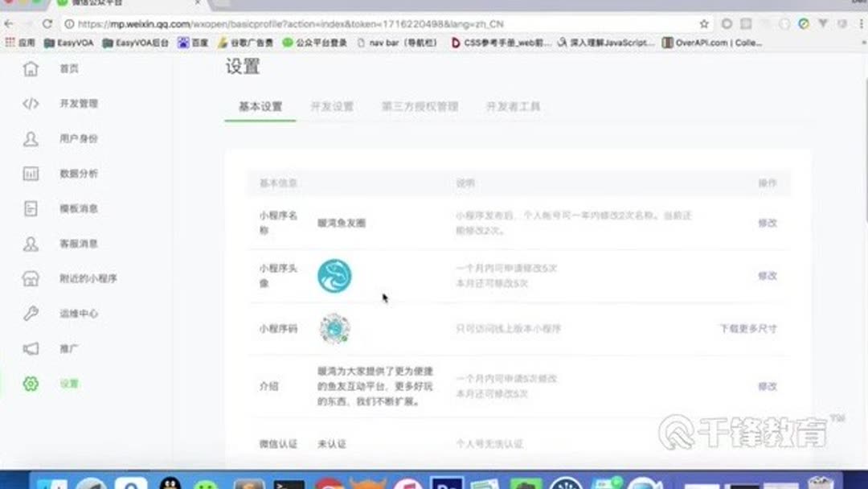868x489 pixels.
Task: Open the 首页 (Home) sidebar icon
Action: [x=31, y=68]
